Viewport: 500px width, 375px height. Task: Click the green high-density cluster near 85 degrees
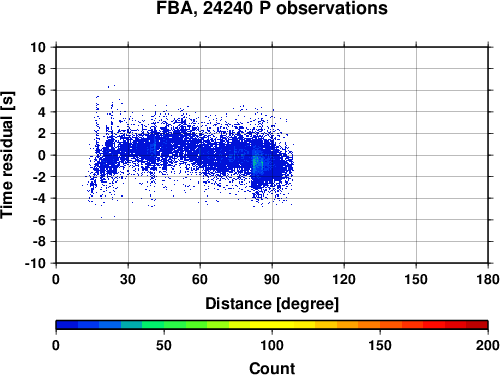255,163
